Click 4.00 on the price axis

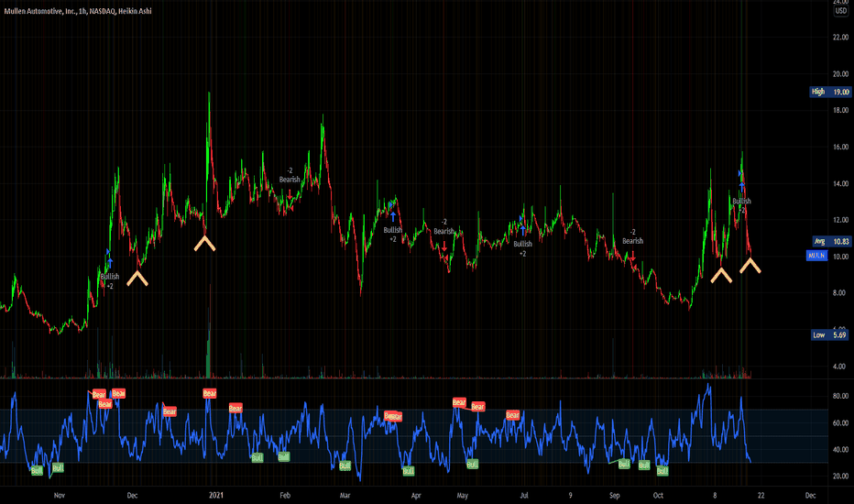click(x=839, y=367)
